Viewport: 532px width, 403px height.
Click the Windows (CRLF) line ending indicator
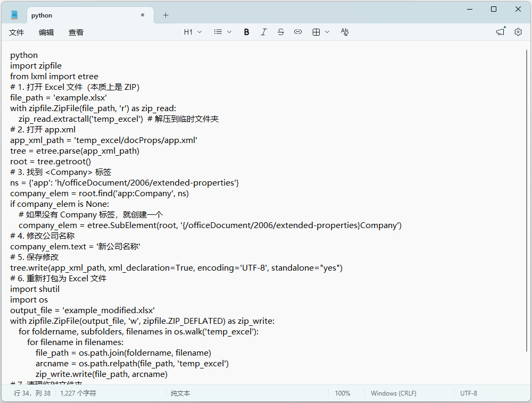click(393, 393)
